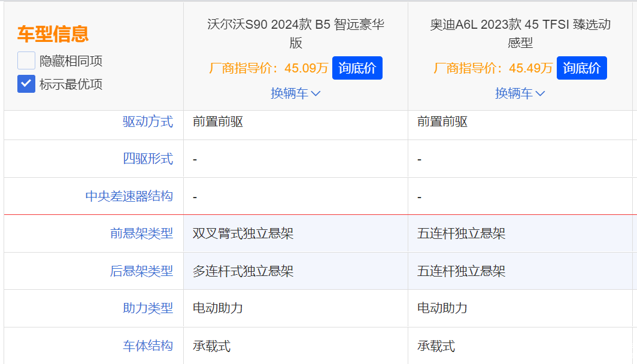Click 询底价 for the Volvo S90
Viewport: 637px width, 364px height.
357,68
